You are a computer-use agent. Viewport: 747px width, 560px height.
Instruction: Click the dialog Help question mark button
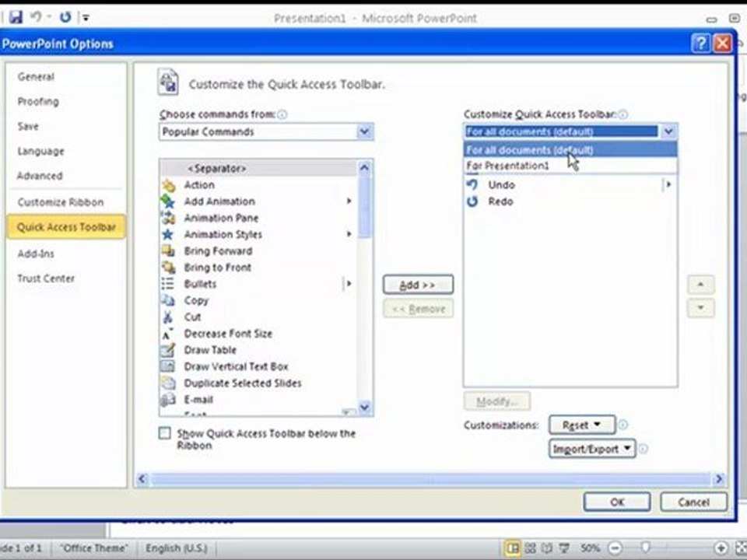click(x=701, y=44)
